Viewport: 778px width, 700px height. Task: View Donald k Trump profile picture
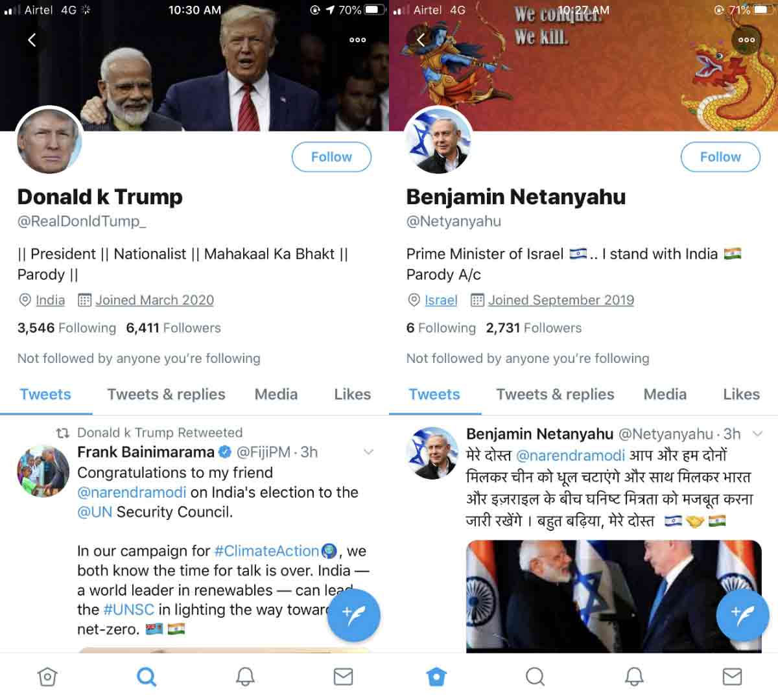[49, 141]
